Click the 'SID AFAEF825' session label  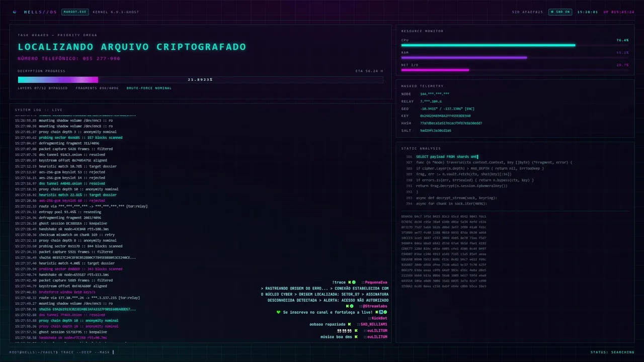[x=527, y=12]
